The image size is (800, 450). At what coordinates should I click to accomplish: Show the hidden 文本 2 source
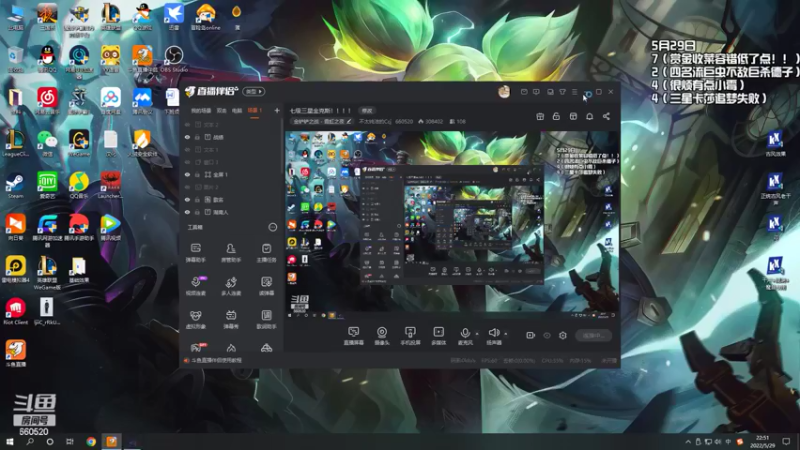(187, 124)
